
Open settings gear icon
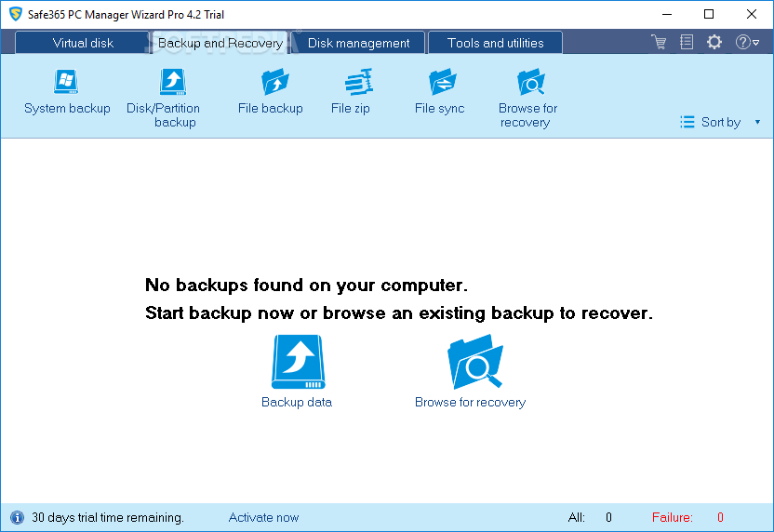714,42
